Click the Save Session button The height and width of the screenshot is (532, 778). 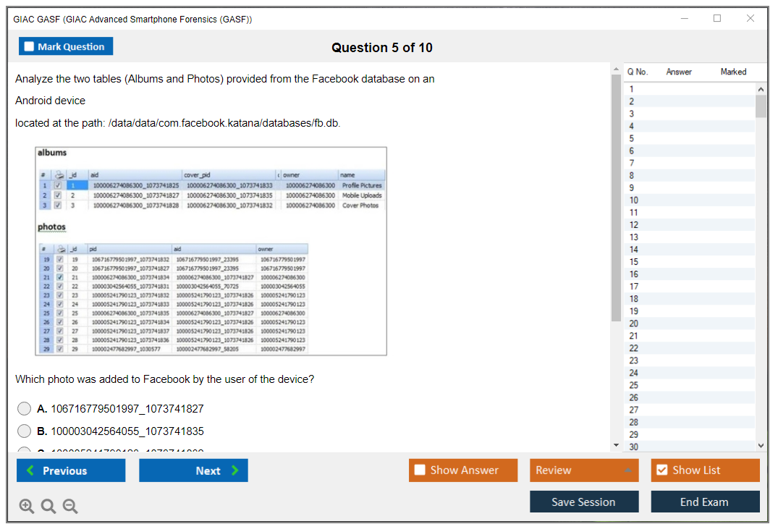pyautogui.click(x=583, y=502)
